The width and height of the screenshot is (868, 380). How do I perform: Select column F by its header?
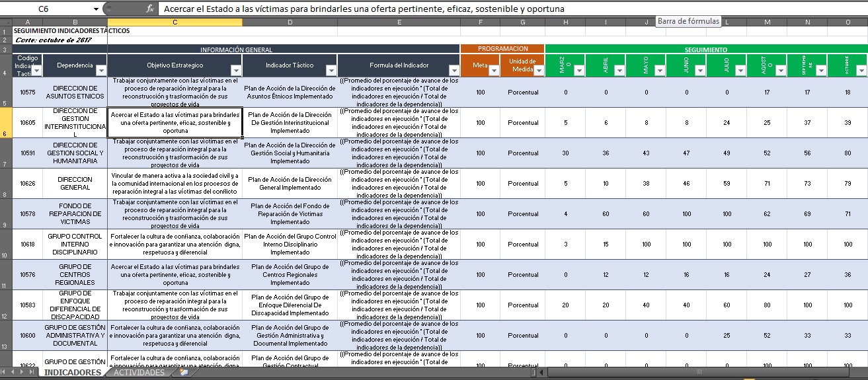pos(480,22)
